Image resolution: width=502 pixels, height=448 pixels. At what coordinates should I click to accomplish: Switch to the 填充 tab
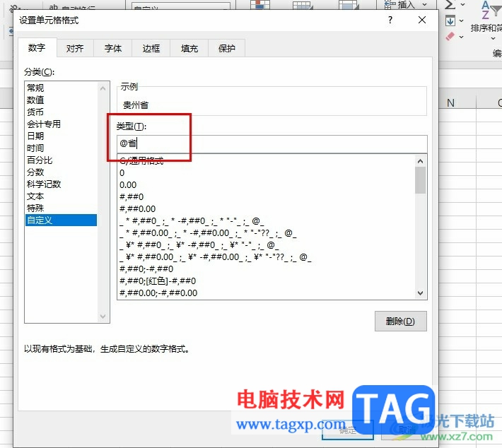(x=189, y=48)
